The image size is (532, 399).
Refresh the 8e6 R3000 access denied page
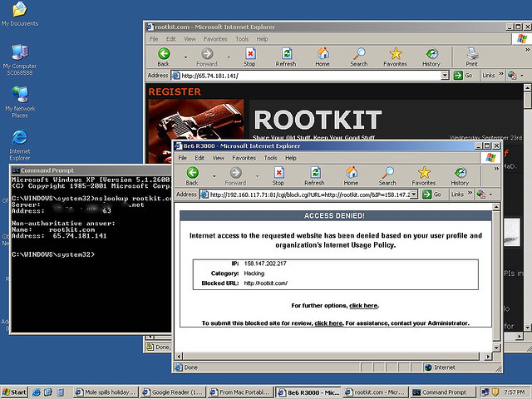point(314,176)
